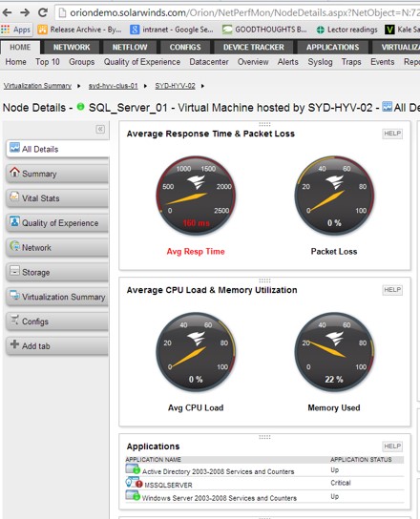Viewport: 420px width, 519px height.
Task: Open Syslog submenu item
Action: [x=320, y=62]
